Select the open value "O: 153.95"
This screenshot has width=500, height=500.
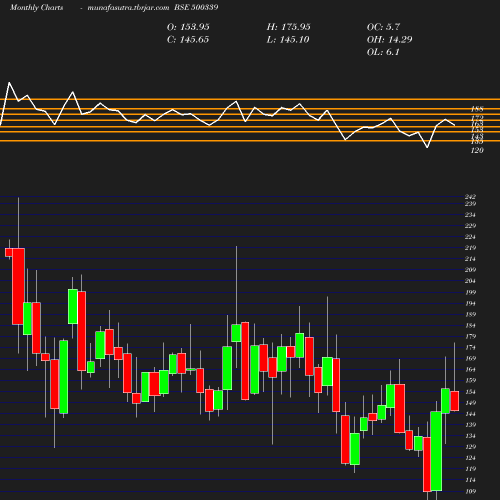point(188,27)
